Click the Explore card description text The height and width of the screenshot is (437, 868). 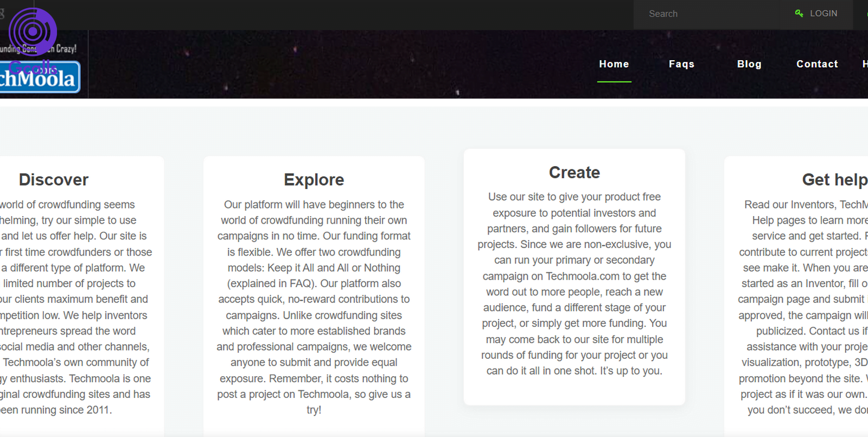point(314,307)
